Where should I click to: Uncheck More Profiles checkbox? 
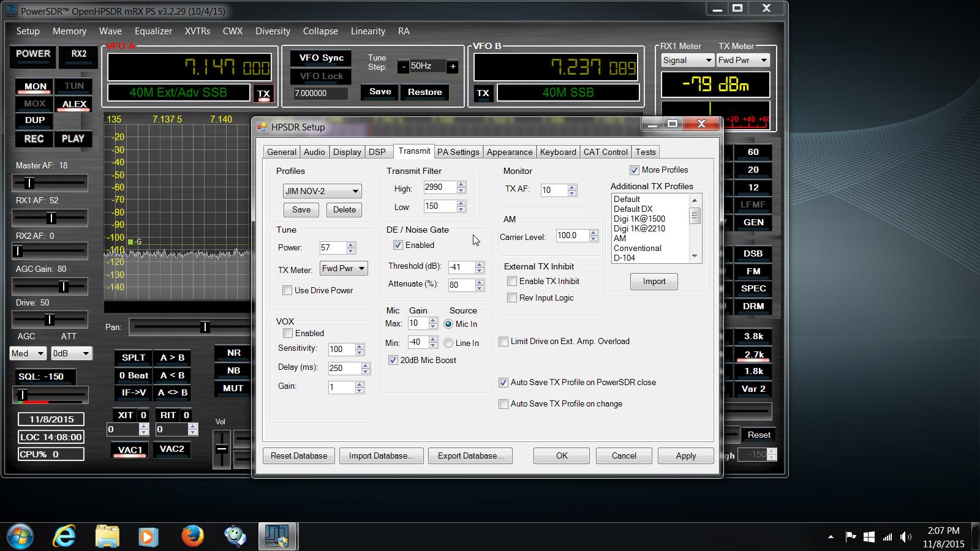click(x=635, y=170)
